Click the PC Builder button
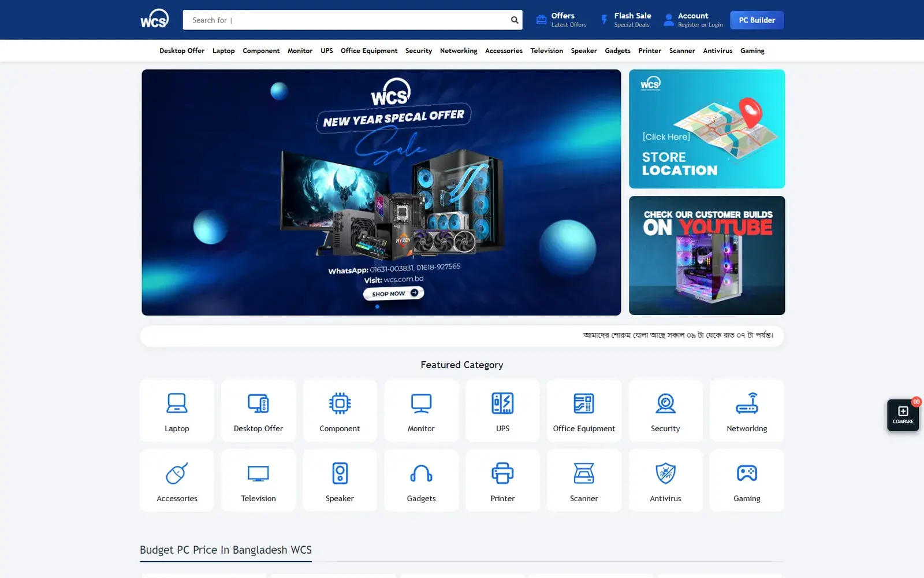Viewport: 924px width, 578px height. (x=757, y=20)
